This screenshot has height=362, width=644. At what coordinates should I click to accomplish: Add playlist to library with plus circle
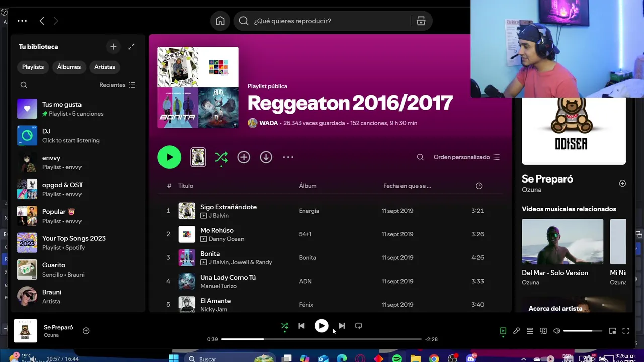(x=244, y=157)
